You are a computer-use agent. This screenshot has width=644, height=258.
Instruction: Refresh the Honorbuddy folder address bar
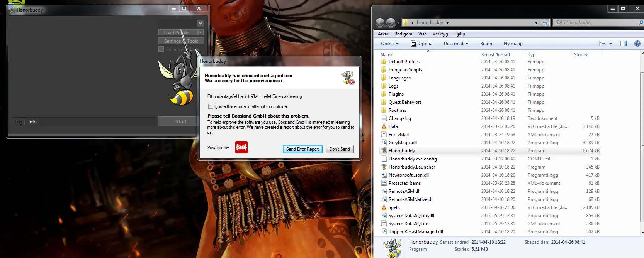point(545,22)
